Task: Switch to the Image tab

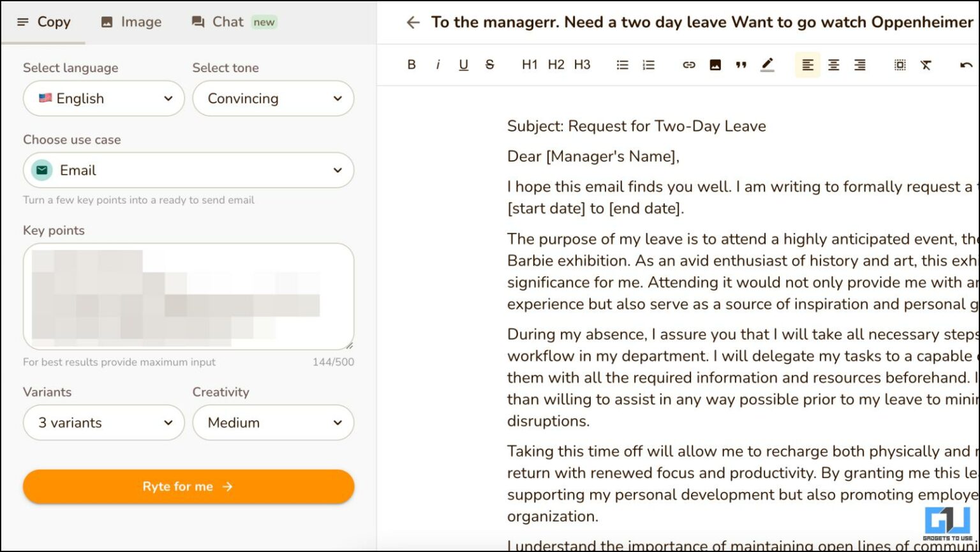Action: pyautogui.click(x=131, y=21)
